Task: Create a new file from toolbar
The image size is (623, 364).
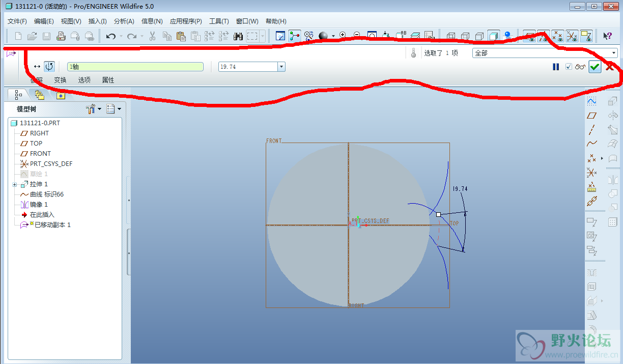Action: [18, 36]
